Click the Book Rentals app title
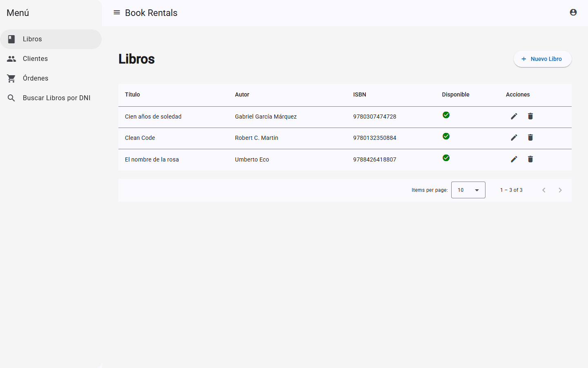The height and width of the screenshot is (368, 588). [x=151, y=13]
